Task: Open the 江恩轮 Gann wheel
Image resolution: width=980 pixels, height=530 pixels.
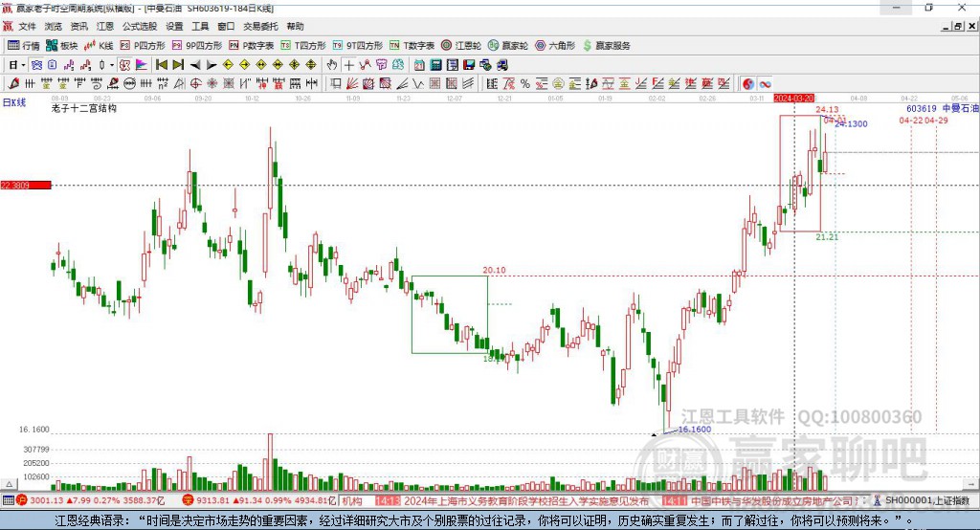Action: 461,46
